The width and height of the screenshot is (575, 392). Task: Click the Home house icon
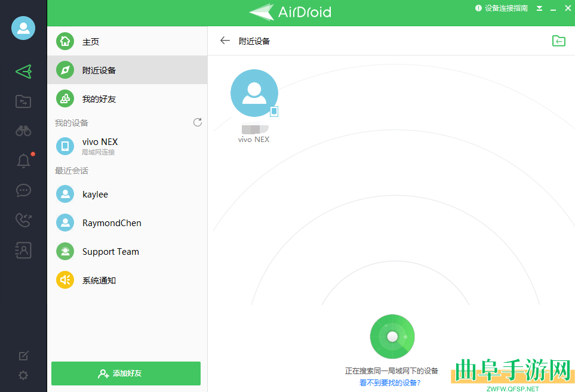tap(65, 41)
